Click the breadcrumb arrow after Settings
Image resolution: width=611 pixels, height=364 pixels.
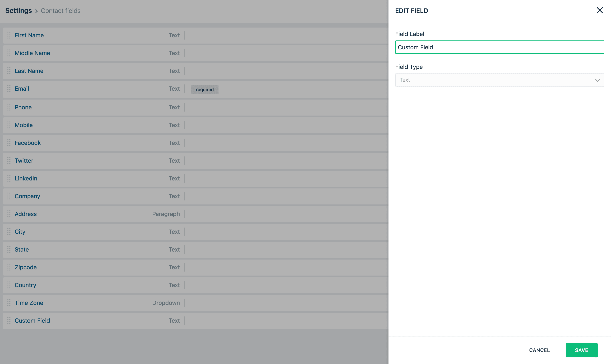36,11
